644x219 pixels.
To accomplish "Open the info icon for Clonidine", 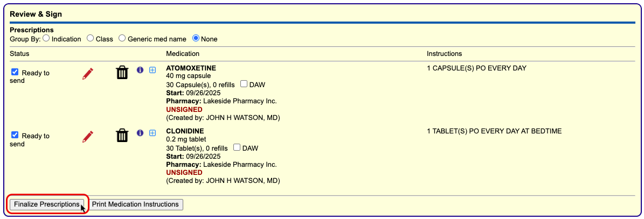I will tap(140, 133).
